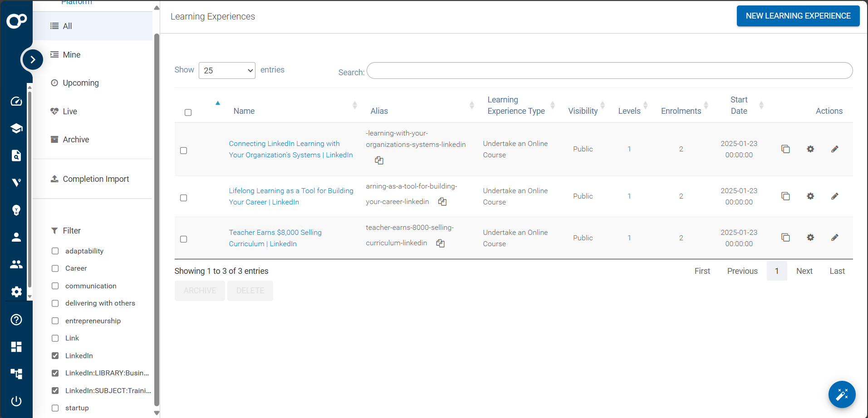
Task: Open the help question mark icon
Action: click(x=16, y=320)
